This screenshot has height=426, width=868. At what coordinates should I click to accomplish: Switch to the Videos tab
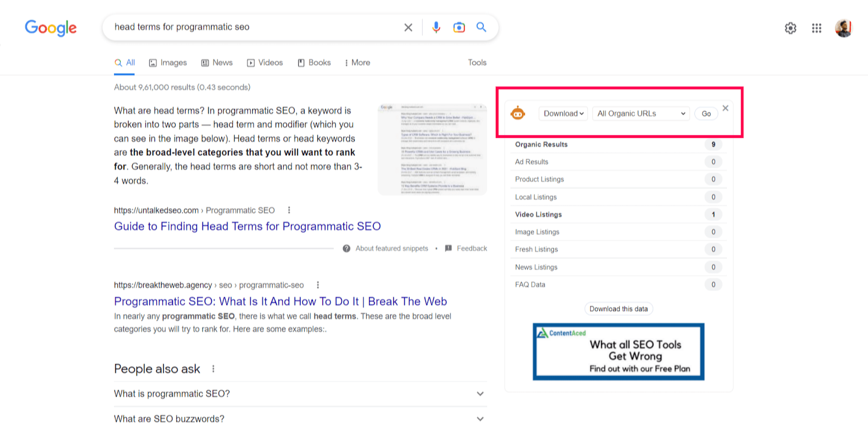tap(265, 62)
